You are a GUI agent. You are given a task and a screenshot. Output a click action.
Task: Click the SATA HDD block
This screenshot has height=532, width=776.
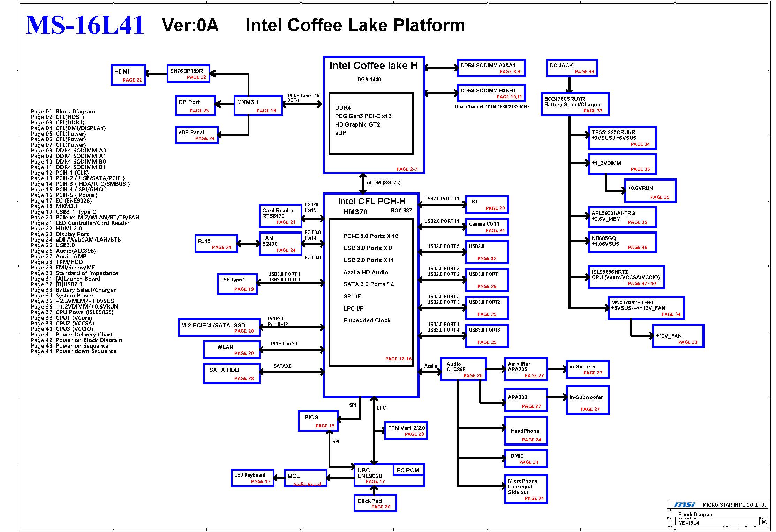tap(232, 373)
